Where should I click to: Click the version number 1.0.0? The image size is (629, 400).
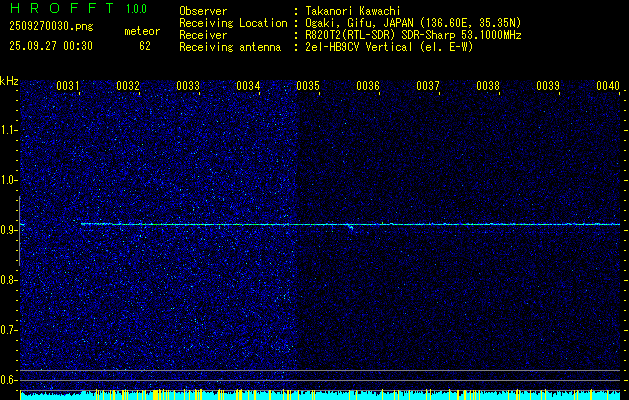tap(136, 9)
